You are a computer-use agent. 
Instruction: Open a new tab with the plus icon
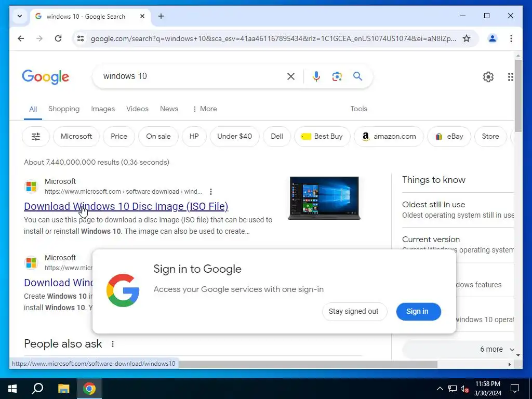[x=161, y=16]
